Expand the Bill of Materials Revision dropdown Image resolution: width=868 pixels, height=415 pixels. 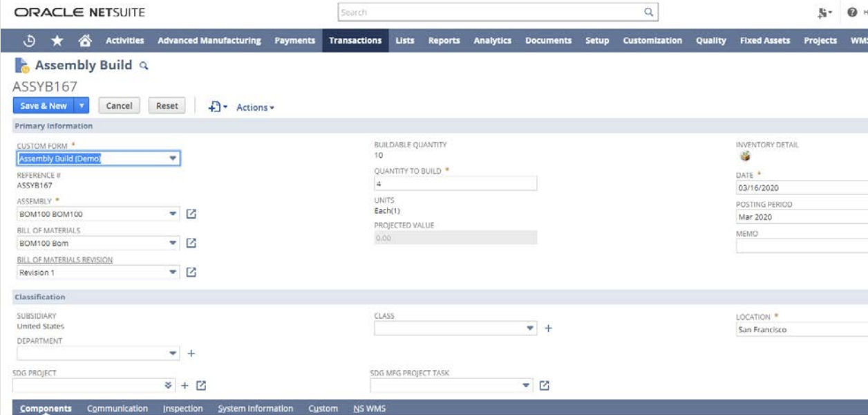(x=173, y=272)
